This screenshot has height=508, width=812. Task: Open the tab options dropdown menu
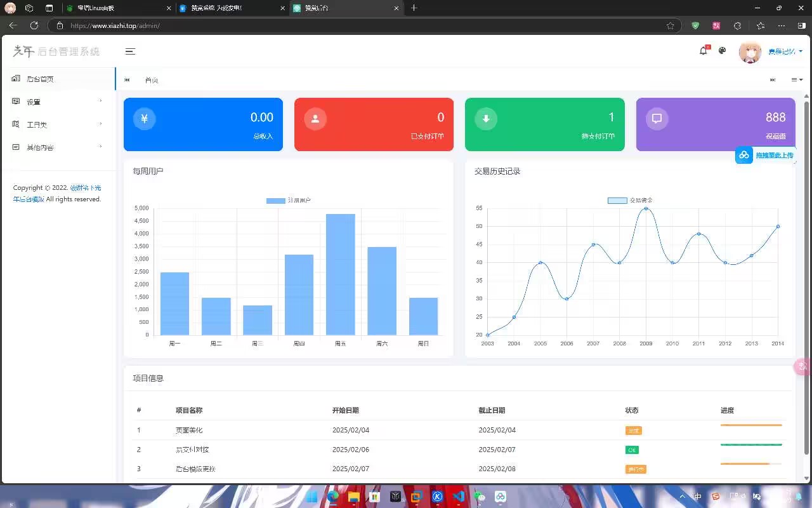(x=797, y=80)
